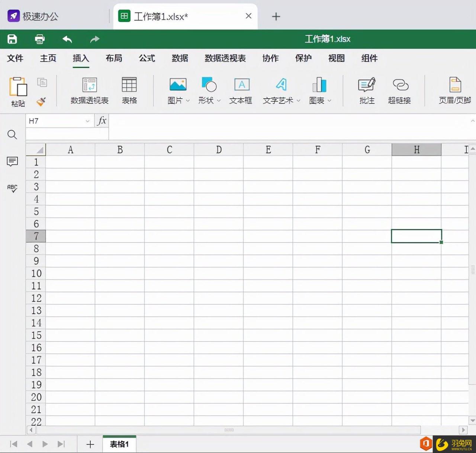The width and height of the screenshot is (476, 453).
Task: Select column A header
Action: coord(70,150)
